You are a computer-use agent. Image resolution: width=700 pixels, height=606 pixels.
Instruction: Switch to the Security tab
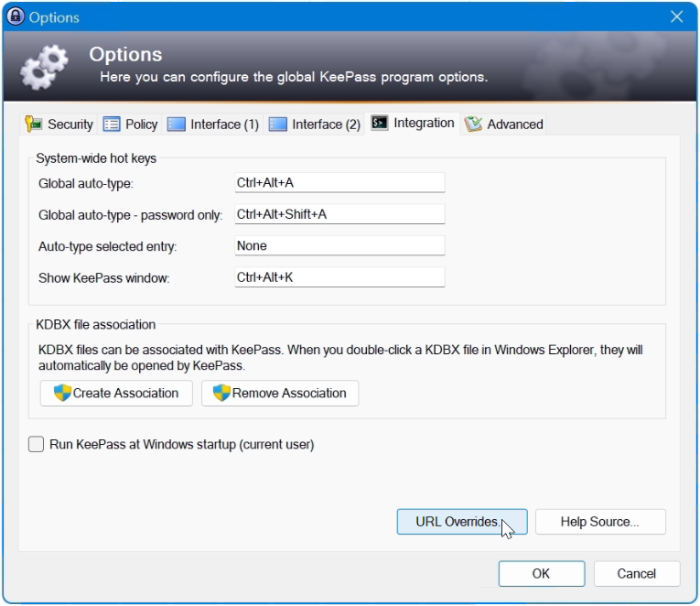60,124
